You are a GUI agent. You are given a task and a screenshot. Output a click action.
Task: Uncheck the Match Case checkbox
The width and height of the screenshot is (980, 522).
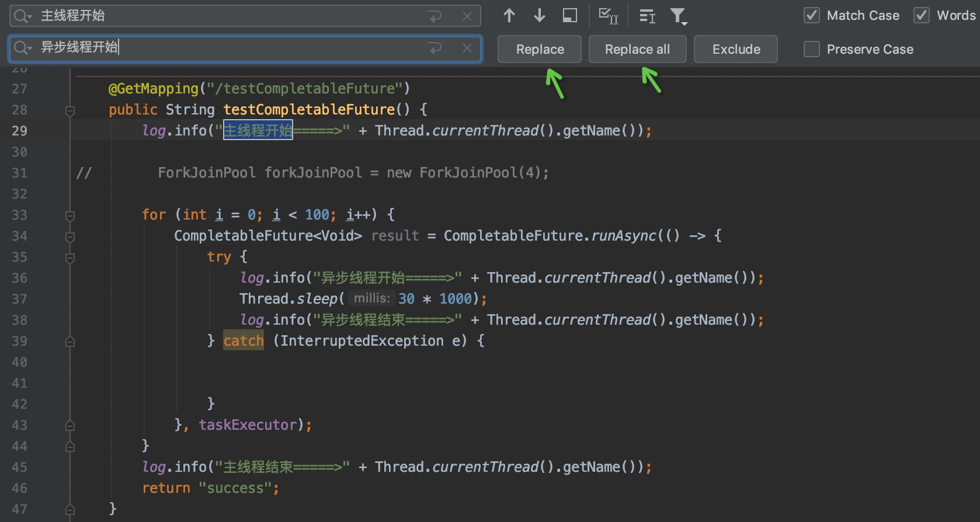click(812, 16)
